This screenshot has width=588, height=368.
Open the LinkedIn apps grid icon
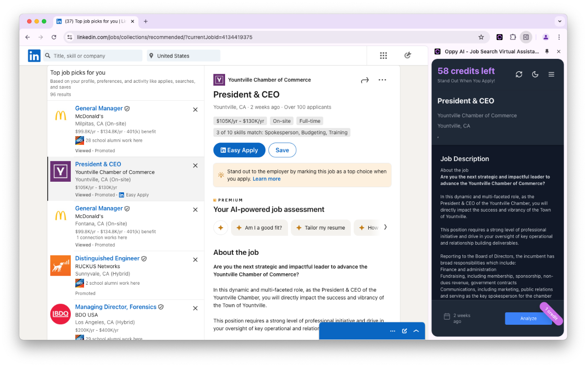coord(384,56)
